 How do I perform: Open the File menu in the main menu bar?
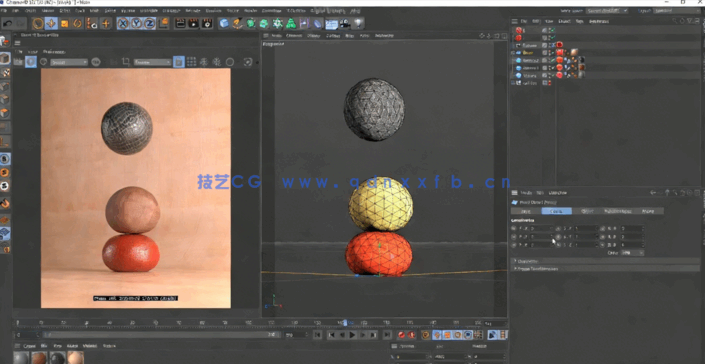pos(4,10)
